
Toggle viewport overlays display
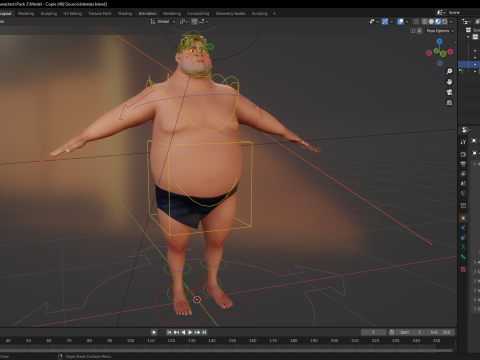[401, 21]
